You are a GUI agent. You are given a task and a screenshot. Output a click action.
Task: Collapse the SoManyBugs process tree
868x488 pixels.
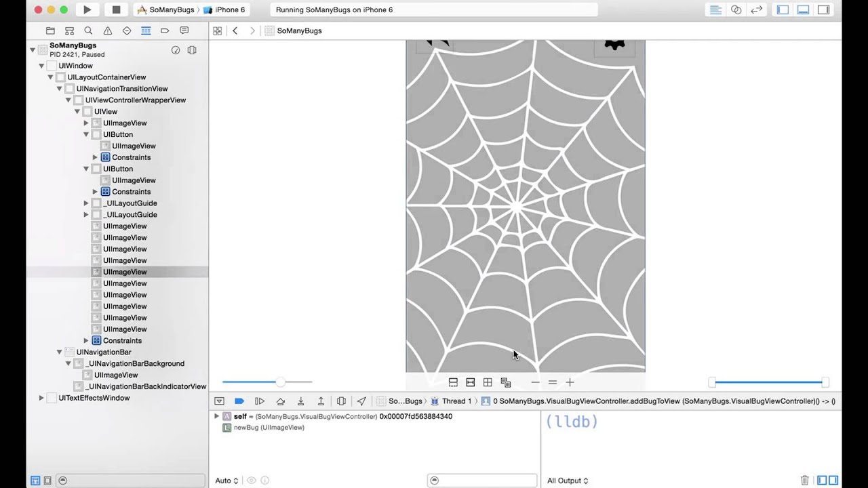[x=33, y=49]
